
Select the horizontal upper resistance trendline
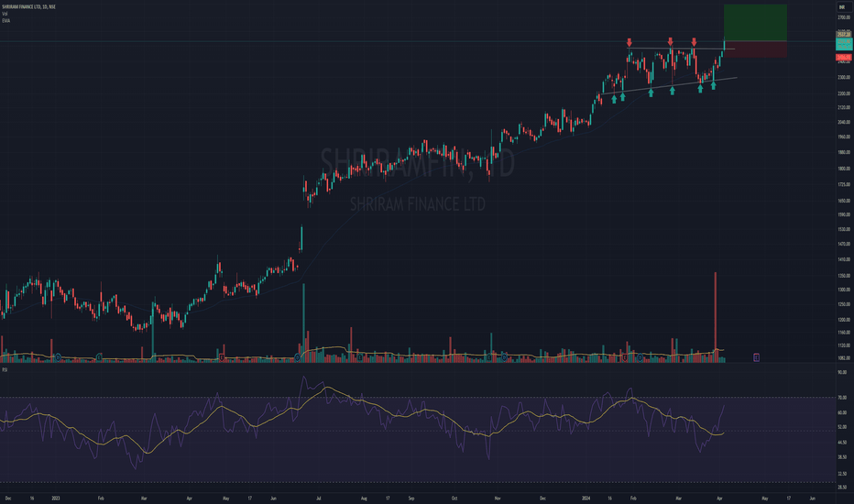click(681, 49)
